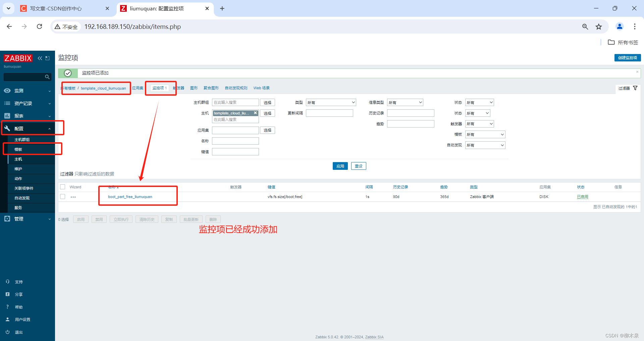
Task: Expand the 管理 sidebar menu
Action: [x=28, y=219]
